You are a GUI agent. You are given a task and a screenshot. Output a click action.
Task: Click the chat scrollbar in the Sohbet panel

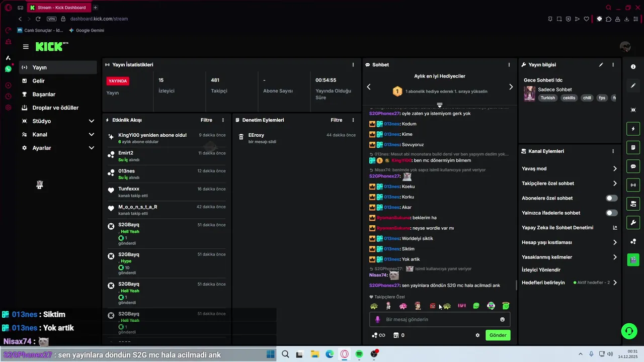516,285
